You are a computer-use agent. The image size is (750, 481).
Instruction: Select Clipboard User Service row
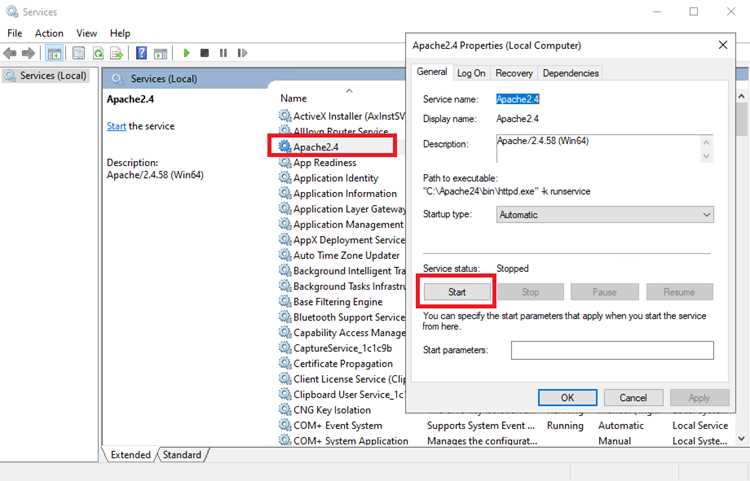click(342, 394)
